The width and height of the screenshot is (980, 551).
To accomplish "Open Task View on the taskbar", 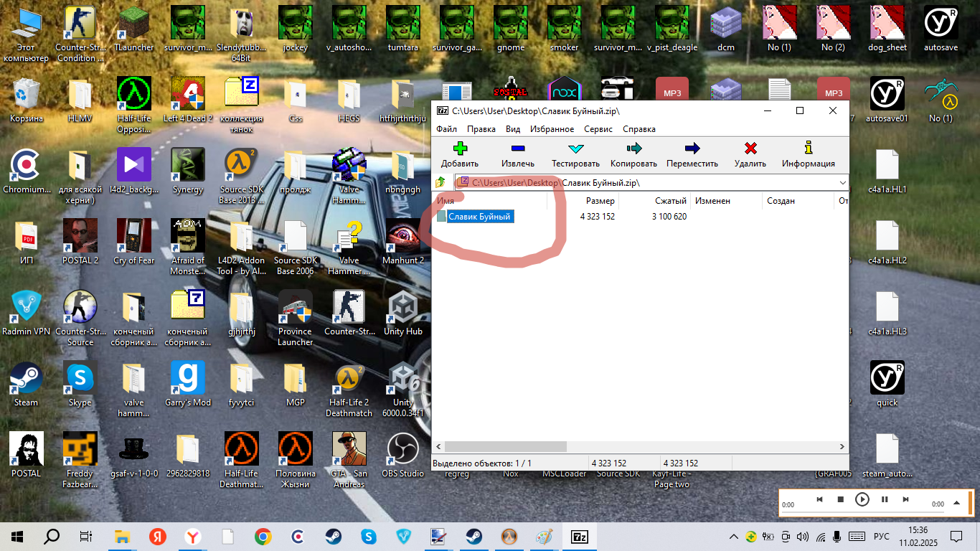I will pyautogui.click(x=86, y=537).
